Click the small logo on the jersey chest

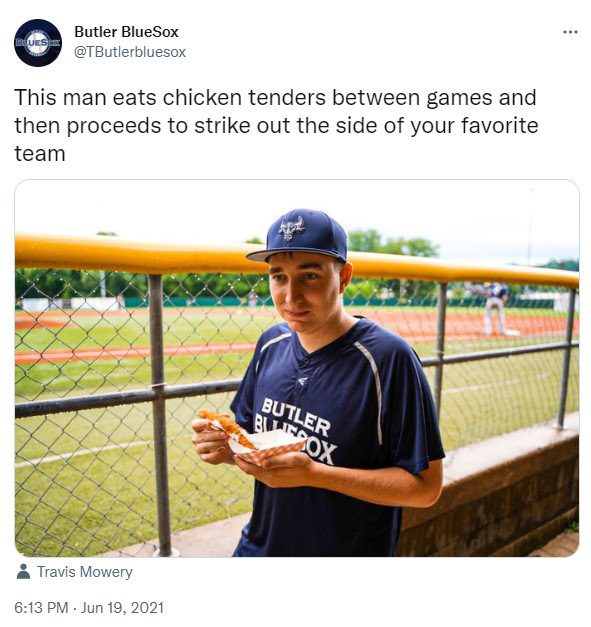(303, 381)
